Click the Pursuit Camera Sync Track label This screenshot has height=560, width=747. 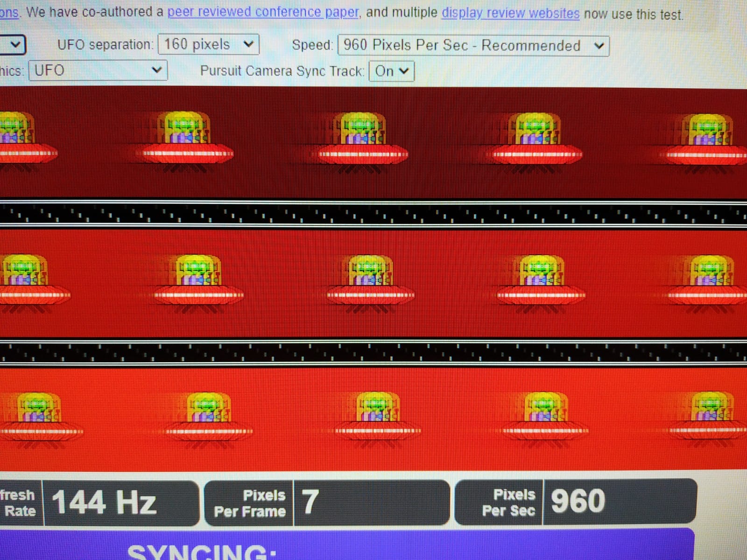coord(282,71)
